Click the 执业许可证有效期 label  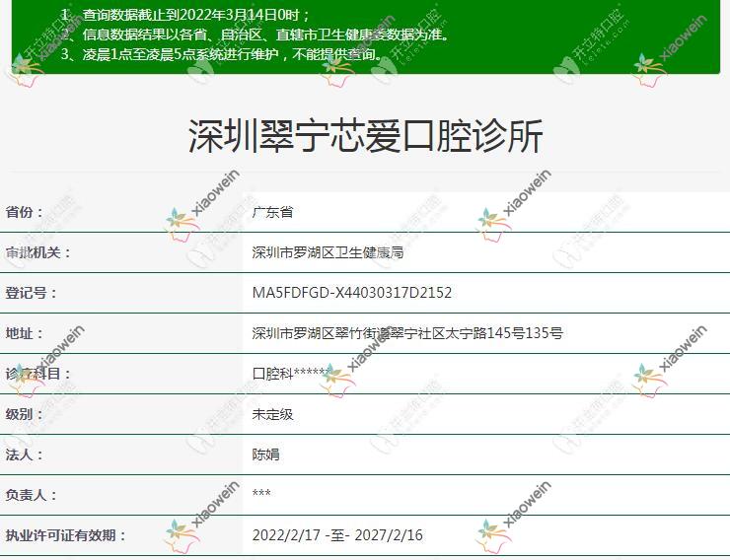coord(65,535)
